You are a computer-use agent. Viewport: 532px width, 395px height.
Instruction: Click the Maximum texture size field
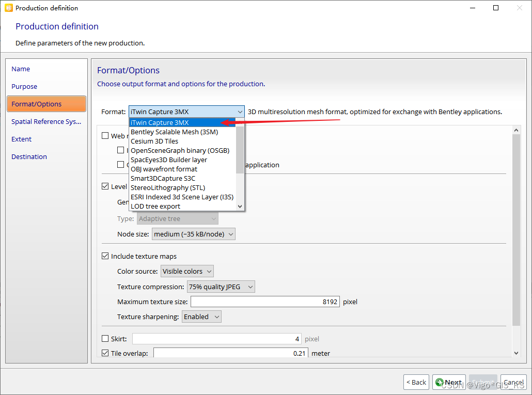[x=265, y=302]
